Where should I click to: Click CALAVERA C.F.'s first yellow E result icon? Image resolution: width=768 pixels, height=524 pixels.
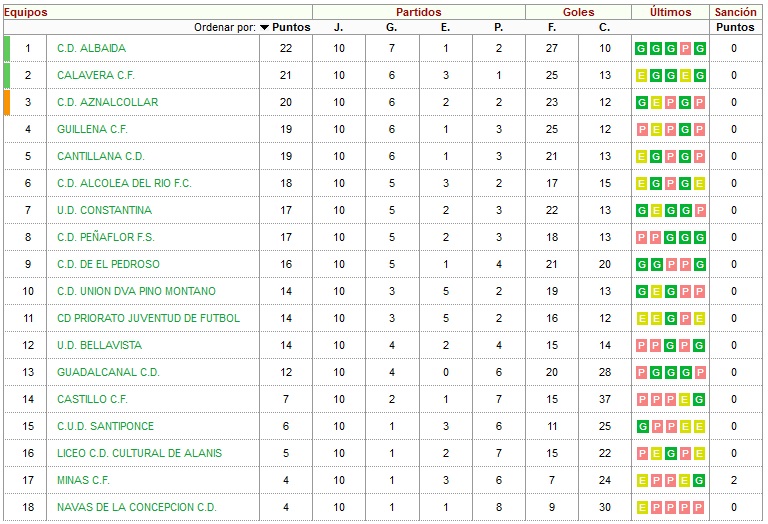click(x=642, y=75)
